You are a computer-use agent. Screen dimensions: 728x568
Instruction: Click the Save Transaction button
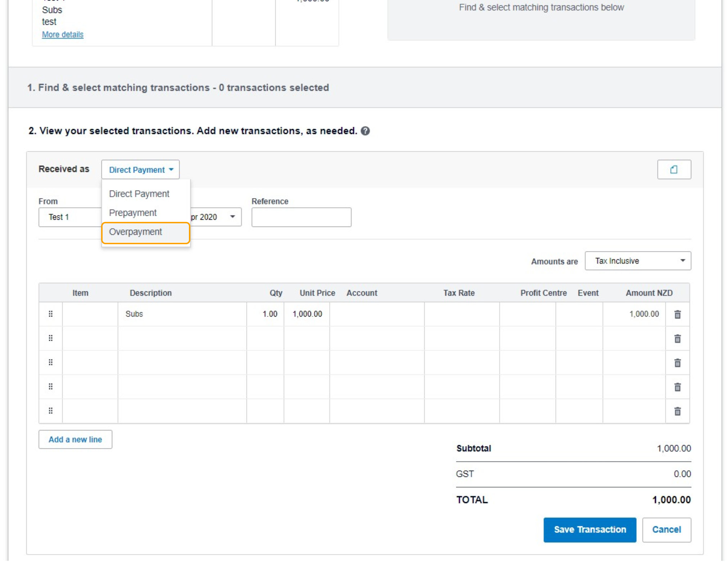tap(589, 529)
